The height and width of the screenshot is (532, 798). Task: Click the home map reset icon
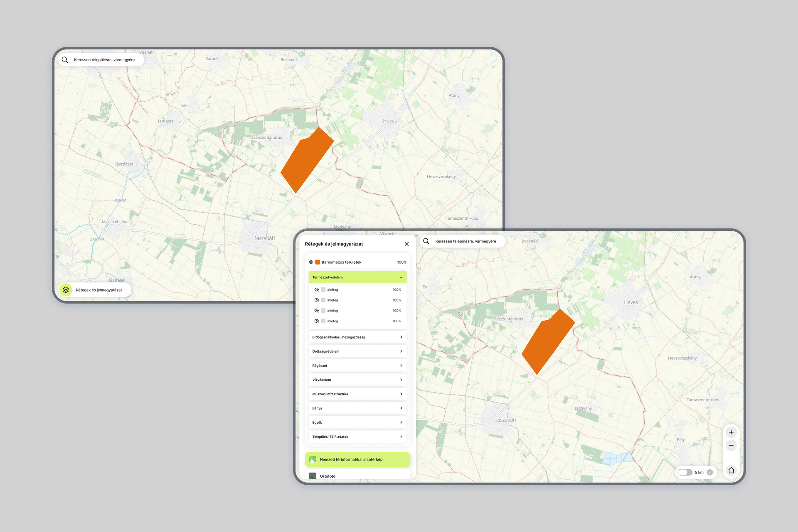[x=731, y=471]
